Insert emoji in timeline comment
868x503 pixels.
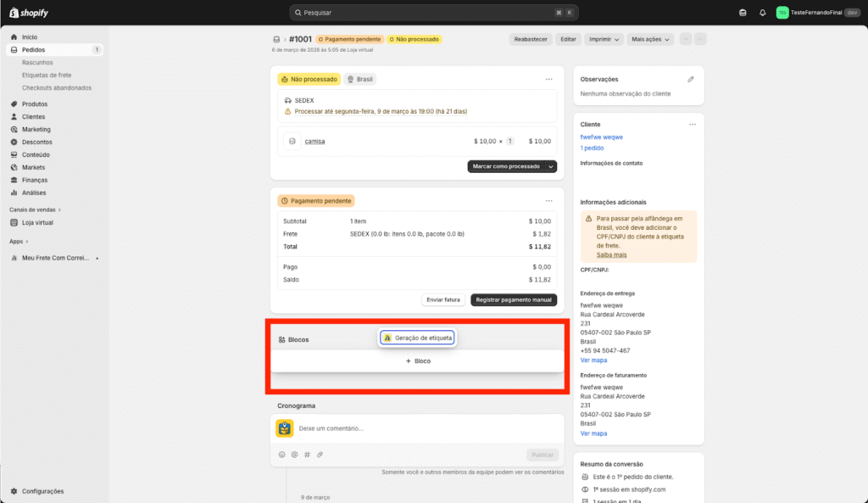tap(281, 455)
